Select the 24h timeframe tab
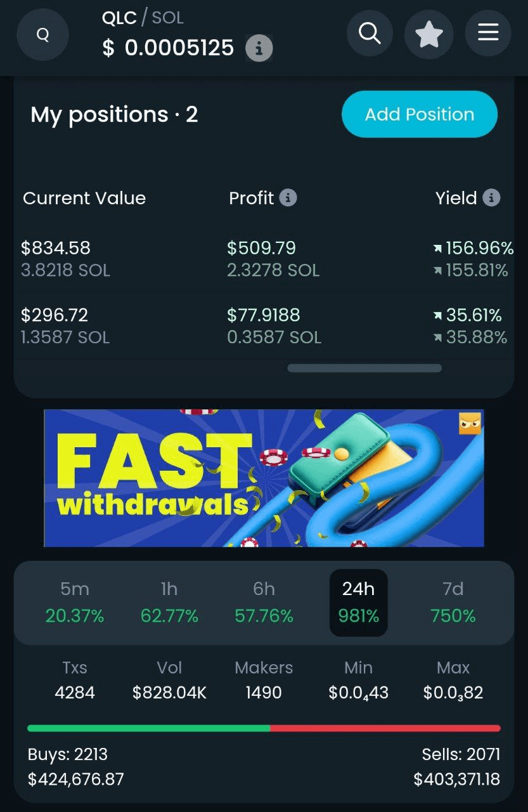Image resolution: width=528 pixels, height=812 pixels. coord(359,603)
